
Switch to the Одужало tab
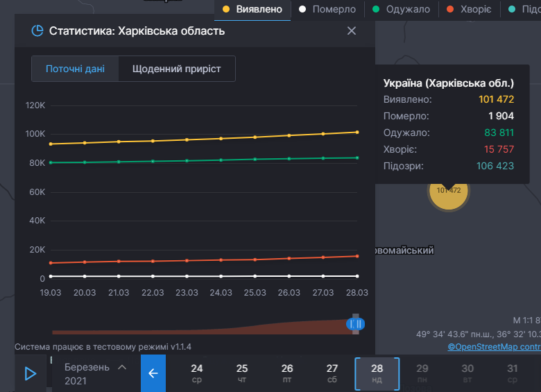pyautogui.click(x=402, y=9)
